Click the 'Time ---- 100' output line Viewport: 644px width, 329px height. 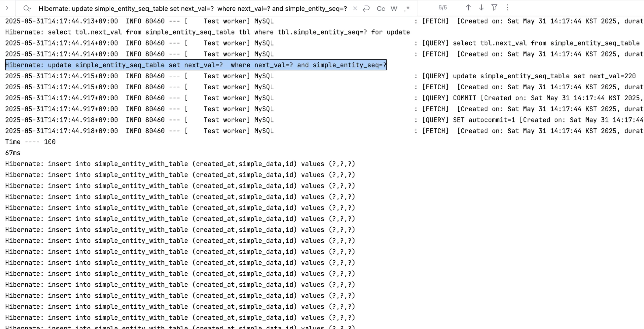(31, 142)
